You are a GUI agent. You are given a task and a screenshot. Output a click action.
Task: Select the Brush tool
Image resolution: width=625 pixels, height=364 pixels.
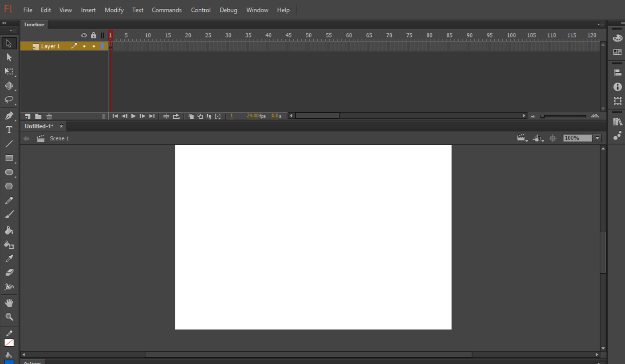(9, 214)
